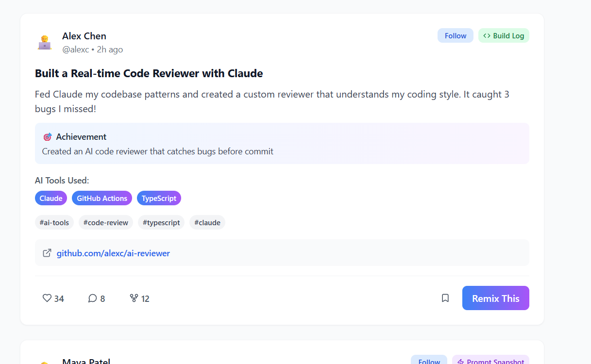The image size is (591, 364).
Task: Follow Alex Chen
Action: (x=455, y=35)
